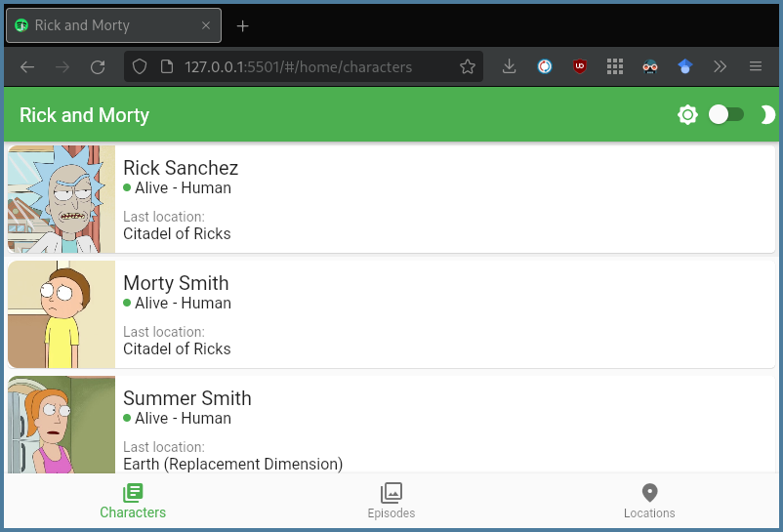Click the glasses face extension icon

pyautogui.click(x=649, y=66)
